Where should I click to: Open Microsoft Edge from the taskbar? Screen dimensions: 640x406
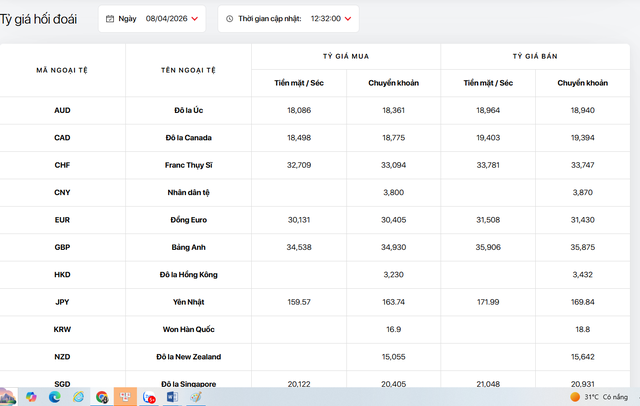pos(55,397)
